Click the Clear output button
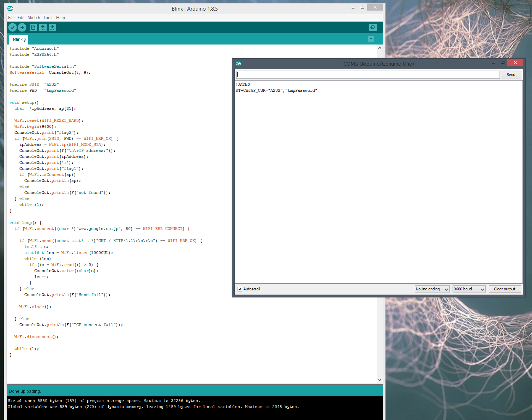 (504, 289)
